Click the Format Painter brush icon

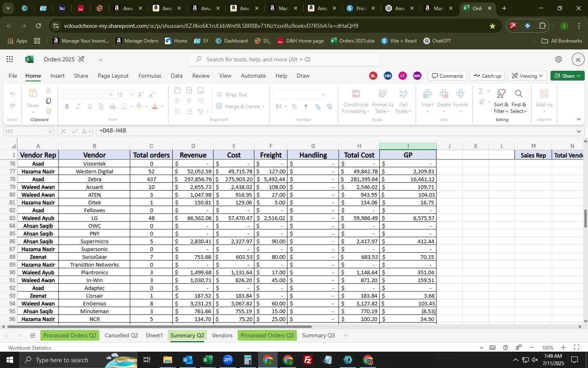tap(49, 111)
